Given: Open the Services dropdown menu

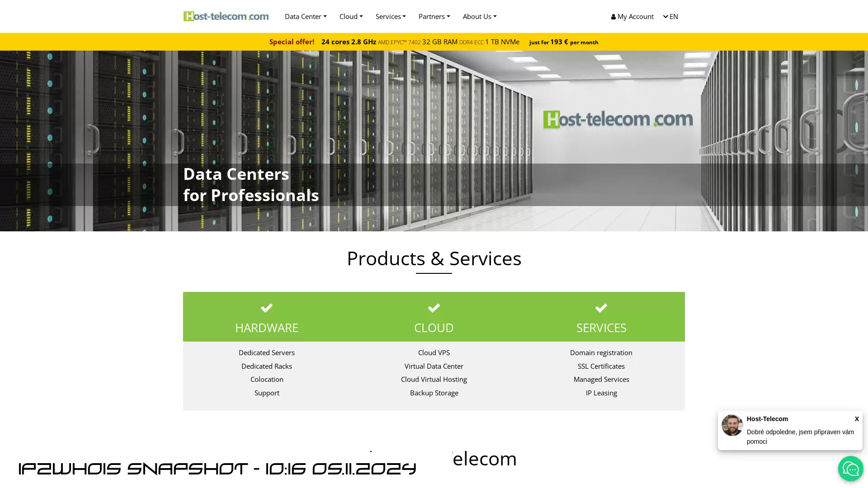Looking at the screenshot, I should [391, 16].
